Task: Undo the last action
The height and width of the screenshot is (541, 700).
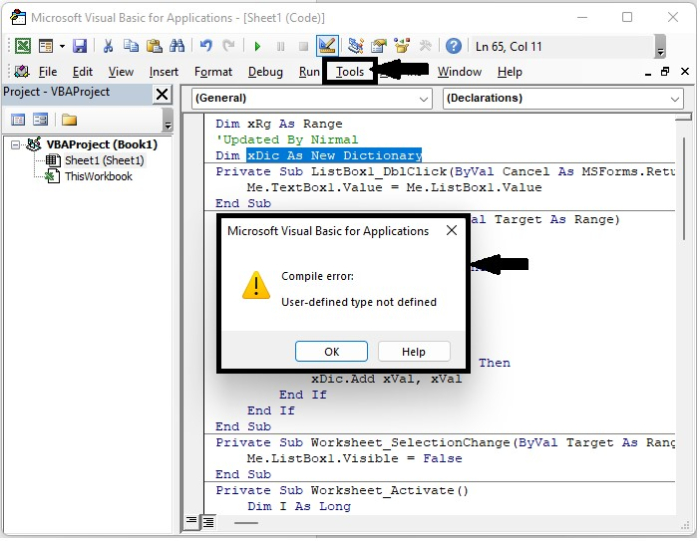Action: (x=206, y=46)
